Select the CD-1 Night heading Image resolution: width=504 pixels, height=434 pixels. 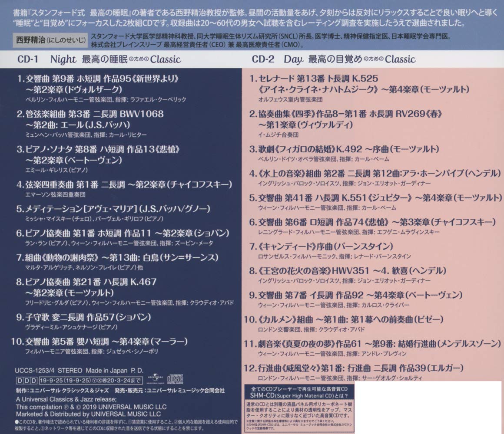tap(99, 59)
